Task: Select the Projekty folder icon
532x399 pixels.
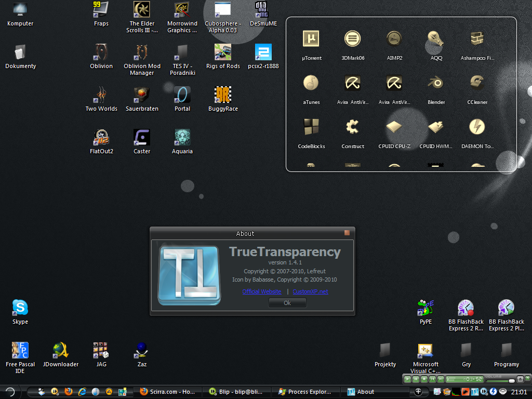Action: (x=385, y=355)
